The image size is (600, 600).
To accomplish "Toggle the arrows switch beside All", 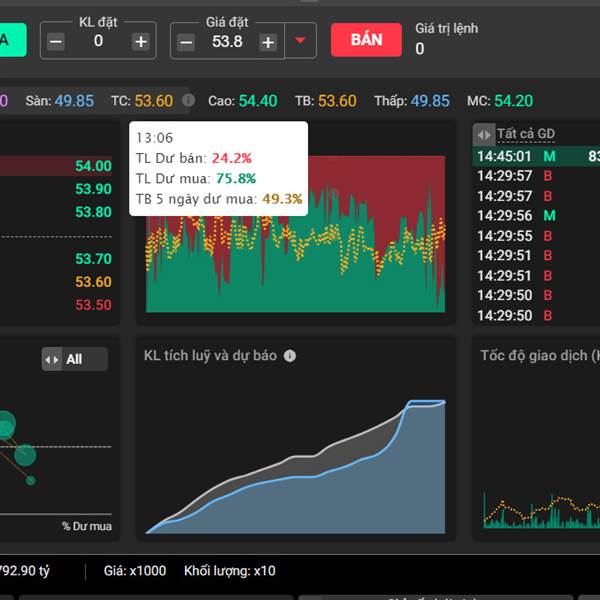I will (52, 359).
